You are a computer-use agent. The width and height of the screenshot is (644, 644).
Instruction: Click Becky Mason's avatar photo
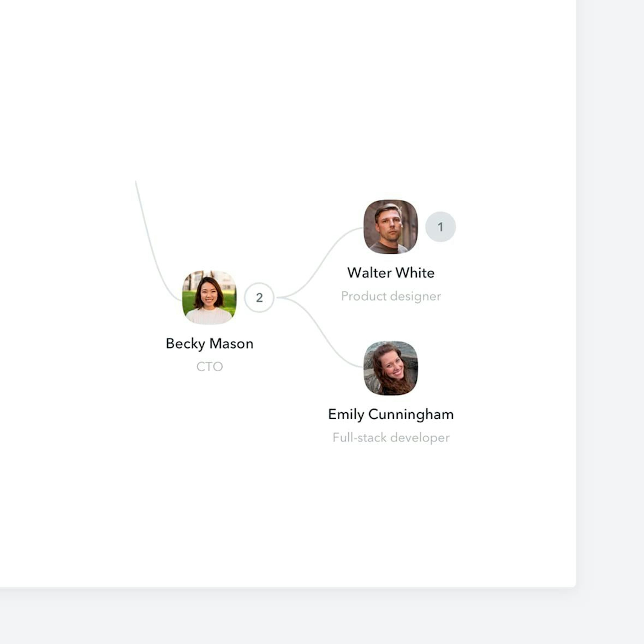pyautogui.click(x=209, y=297)
